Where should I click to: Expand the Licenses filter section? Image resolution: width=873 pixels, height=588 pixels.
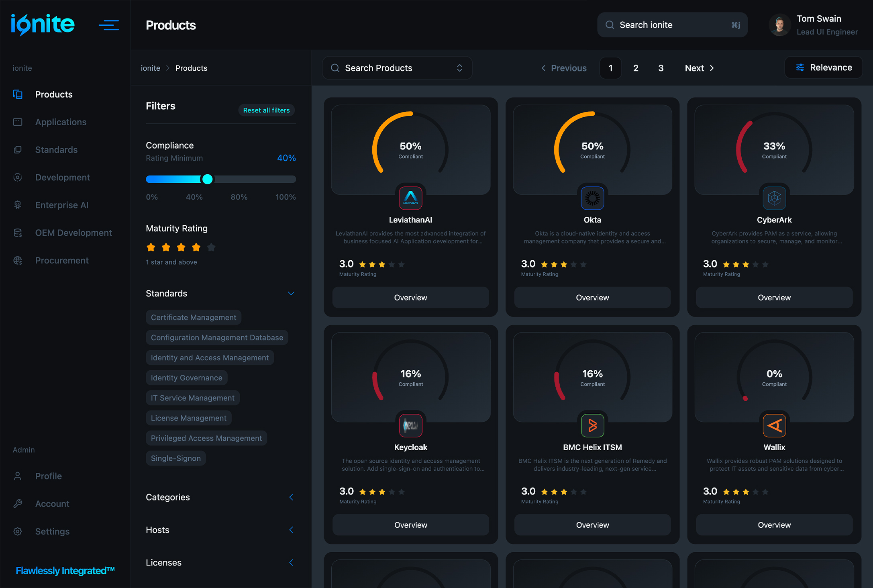coord(291,563)
